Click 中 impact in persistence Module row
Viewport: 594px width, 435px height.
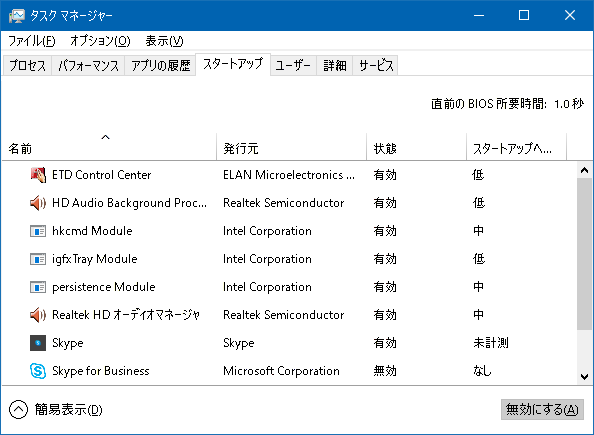pyautogui.click(x=478, y=287)
